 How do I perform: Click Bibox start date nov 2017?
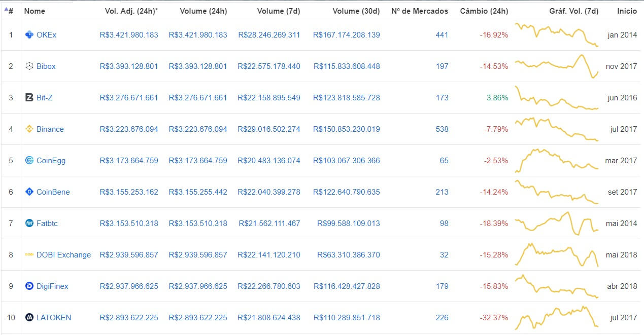click(x=621, y=66)
